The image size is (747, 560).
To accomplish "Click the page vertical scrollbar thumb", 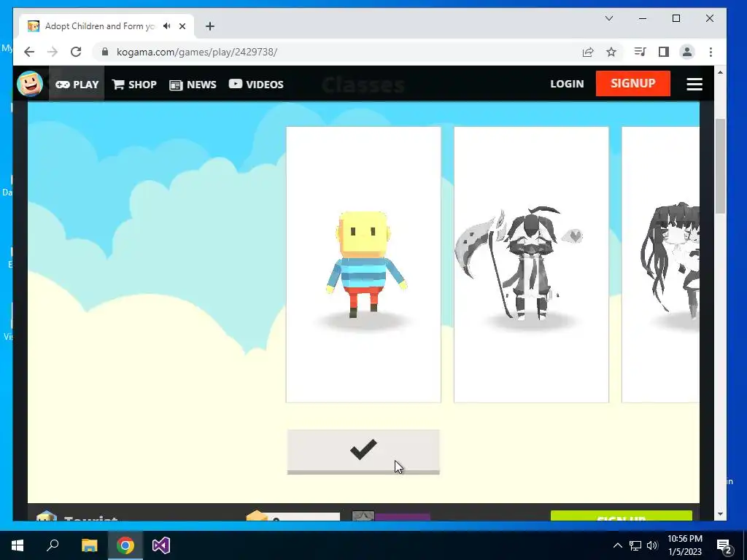I will click(x=720, y=166).
